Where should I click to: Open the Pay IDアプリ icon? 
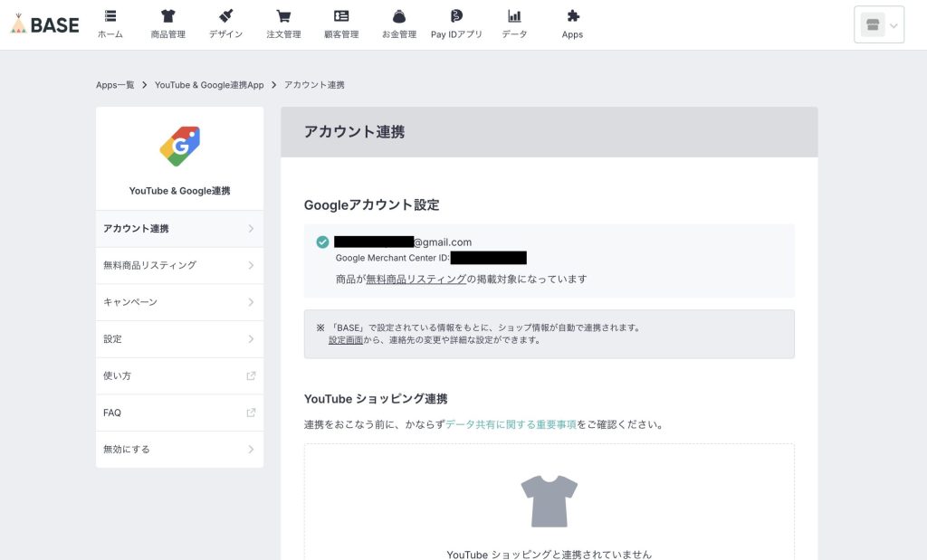click(456, 16)
